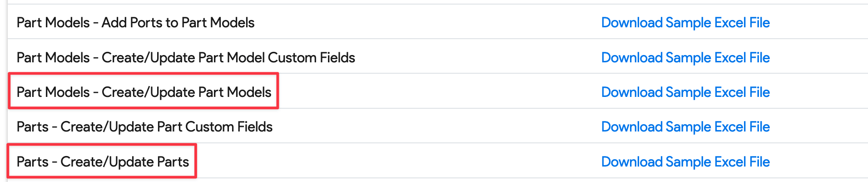Click 'Part Models - Create/Update Part Model Custom Fields' text

pyautogui.click(x=186, y=58)
